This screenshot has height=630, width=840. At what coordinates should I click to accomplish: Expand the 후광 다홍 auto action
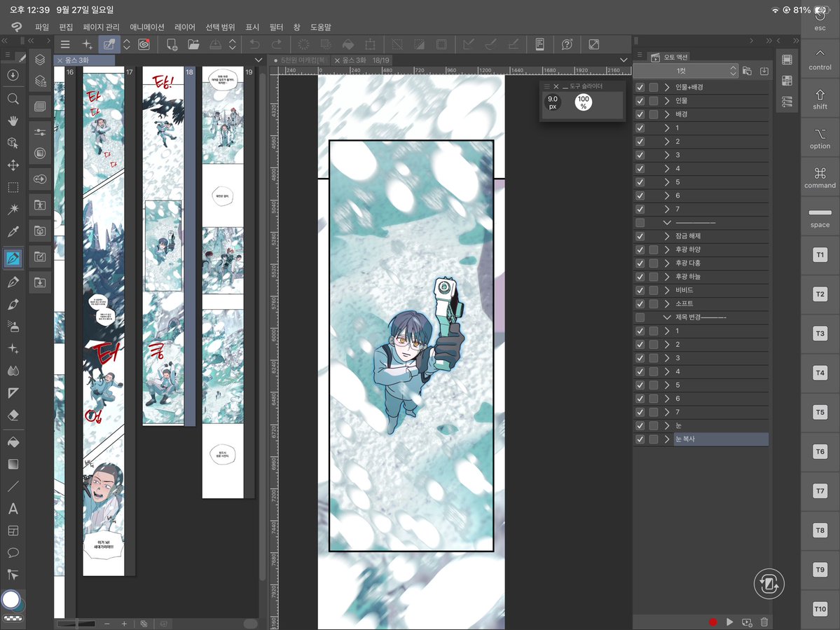click(x=667, y=263)
